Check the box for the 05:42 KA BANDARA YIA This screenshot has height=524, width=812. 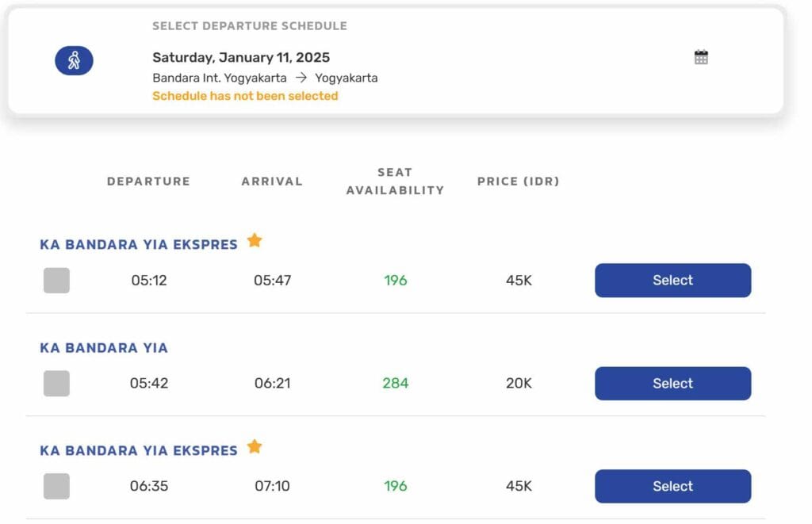coord(56,383)
